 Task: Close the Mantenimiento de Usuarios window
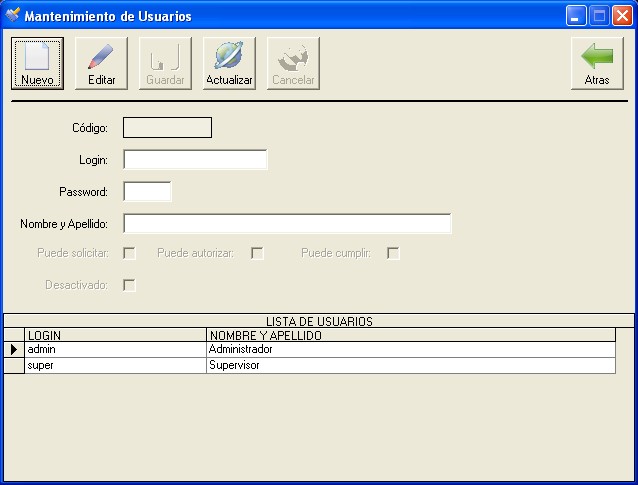point(623,16)
